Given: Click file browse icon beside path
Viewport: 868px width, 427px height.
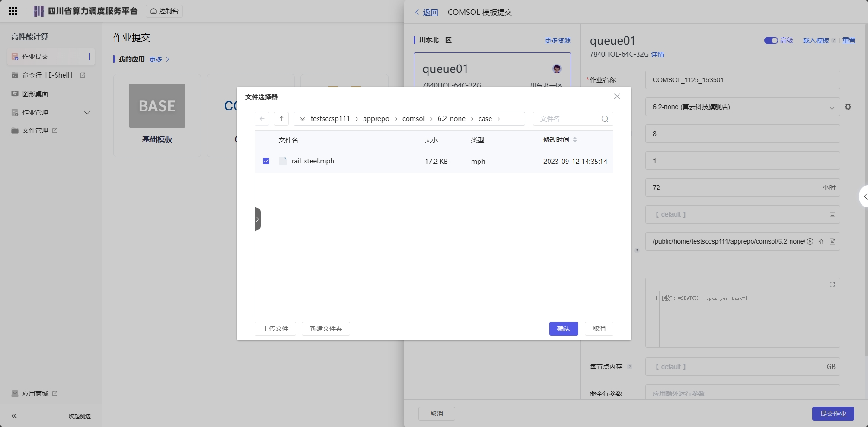Looking at the screenshot, I should pyautogui.click(x=832, y=241).
